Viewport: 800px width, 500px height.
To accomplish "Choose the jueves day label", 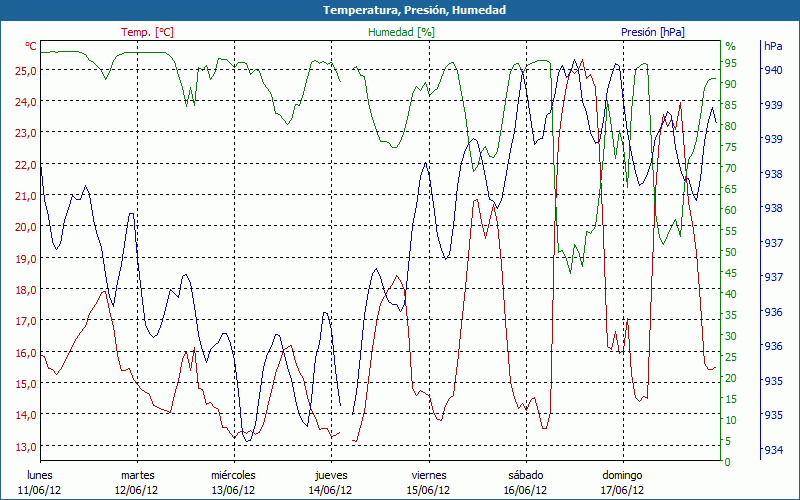I will click(331, 475).
